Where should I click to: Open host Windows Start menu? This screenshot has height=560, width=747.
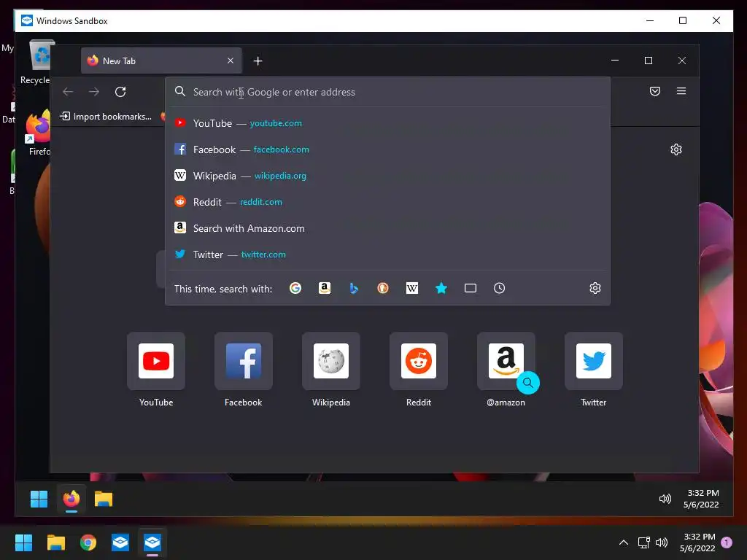click(23, 542)
